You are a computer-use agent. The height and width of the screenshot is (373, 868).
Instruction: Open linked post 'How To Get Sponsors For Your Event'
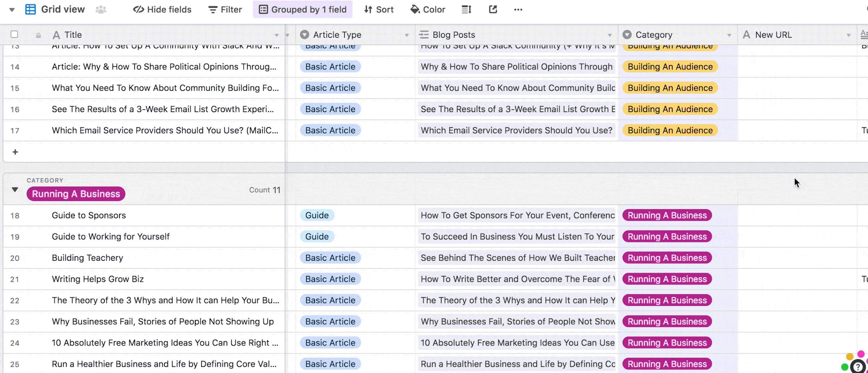click(x=517, y=215)
